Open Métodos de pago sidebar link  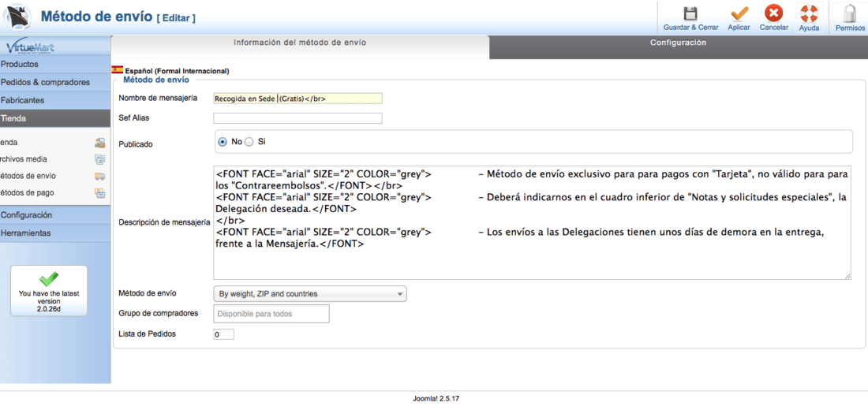point(27,193)
